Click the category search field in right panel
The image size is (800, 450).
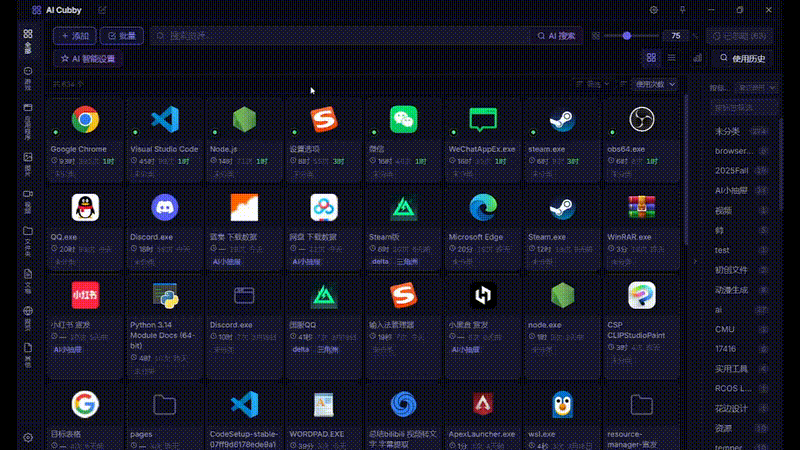744,108
